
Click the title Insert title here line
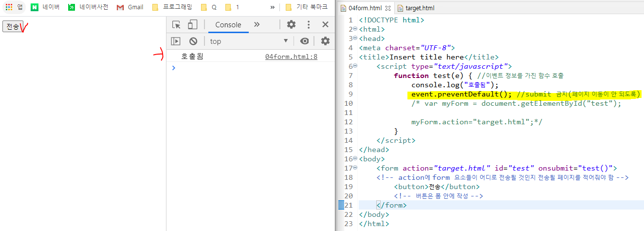point(429,57)
